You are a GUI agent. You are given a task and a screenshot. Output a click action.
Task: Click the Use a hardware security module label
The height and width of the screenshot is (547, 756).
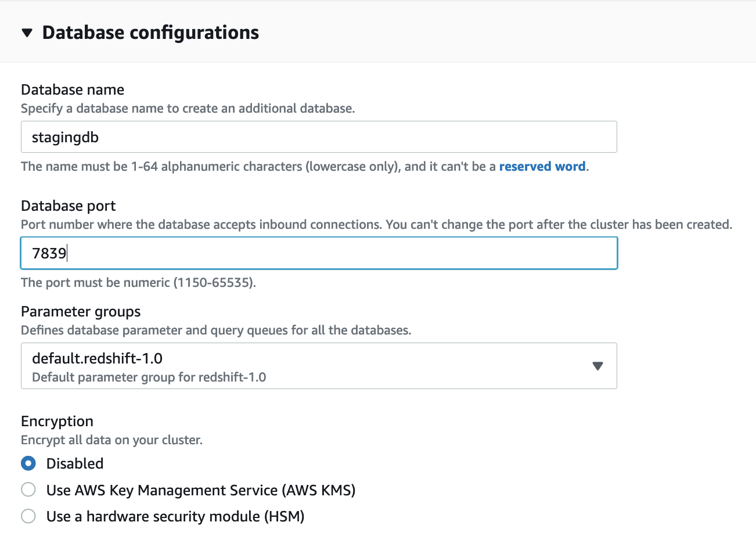[175, 516]
